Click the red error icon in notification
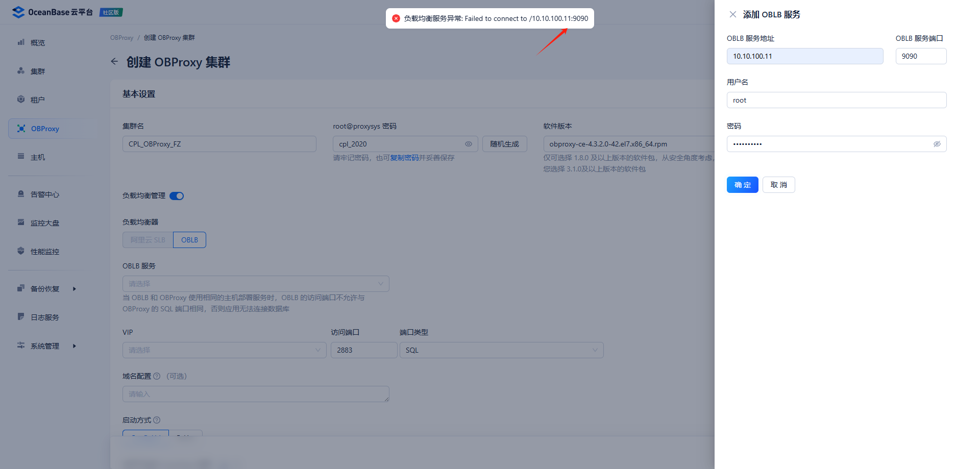Image resolution: width=980 pixels, height=469 pixels. point(396,18)
